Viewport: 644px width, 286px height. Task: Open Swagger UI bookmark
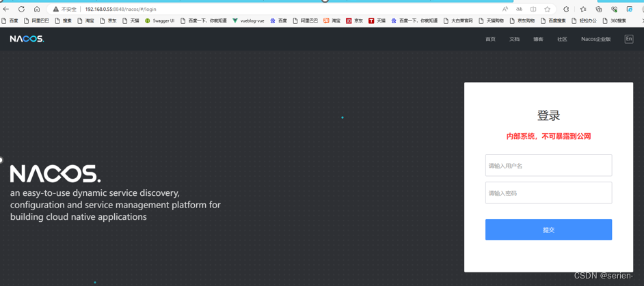click(159, 20)
